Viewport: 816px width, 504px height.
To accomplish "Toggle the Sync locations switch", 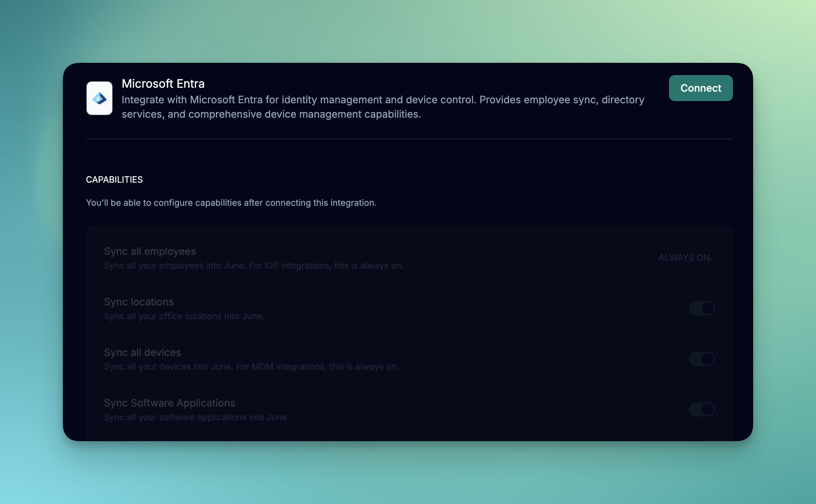I will point(702,308).
